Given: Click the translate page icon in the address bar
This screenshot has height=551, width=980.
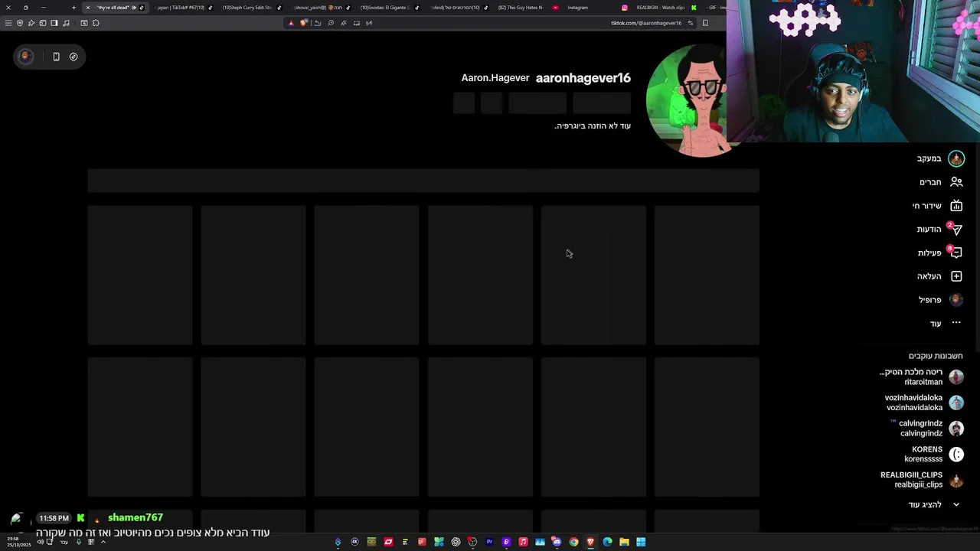Looking at the screenshot, I should point(343,23).
